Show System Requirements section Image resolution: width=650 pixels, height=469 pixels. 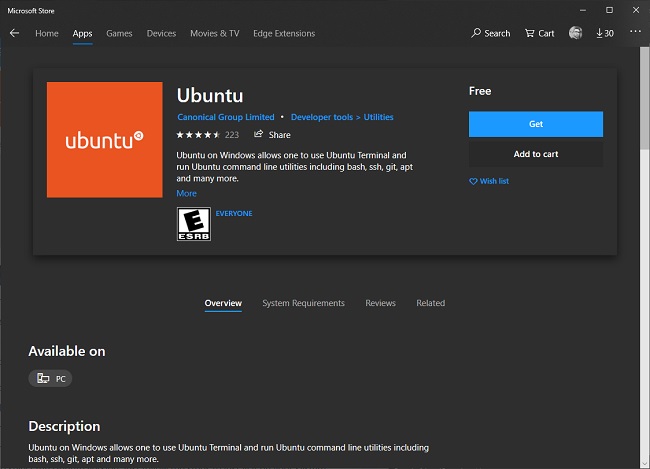pyautogui.click(x=303, y=303)
